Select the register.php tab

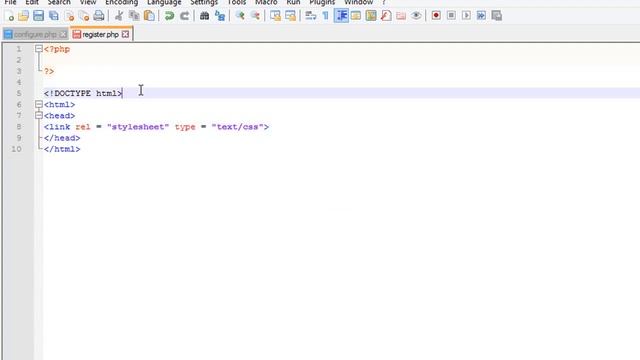click(x=100, y=35)
